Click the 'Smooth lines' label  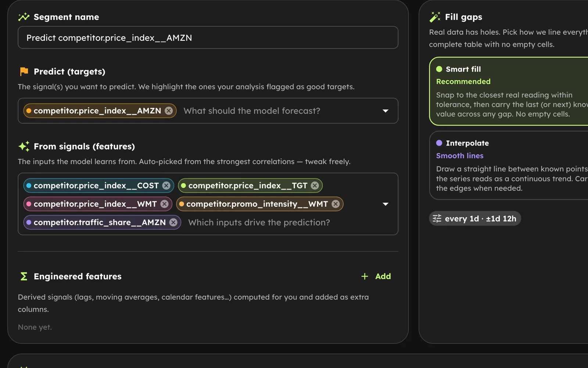tap(460, 156)
